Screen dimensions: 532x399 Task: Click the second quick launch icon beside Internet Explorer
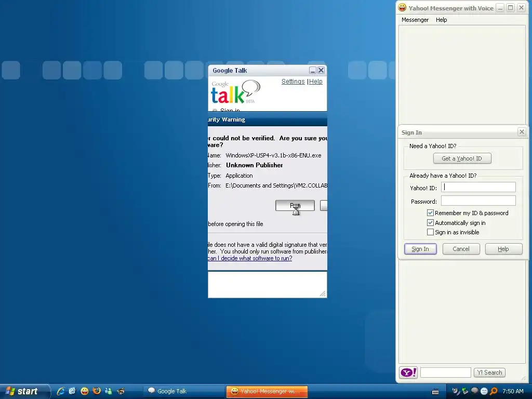click(x=72, y=391)
